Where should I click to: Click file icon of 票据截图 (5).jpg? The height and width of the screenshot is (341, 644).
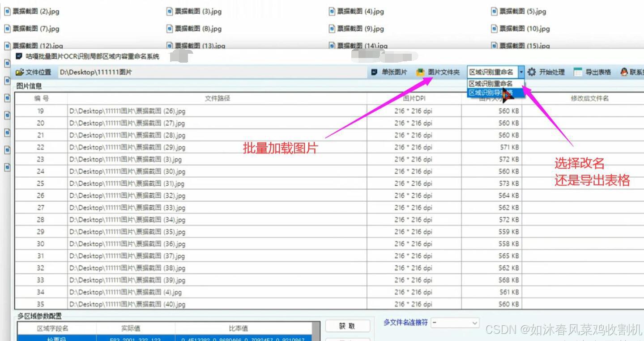[495, 12]
